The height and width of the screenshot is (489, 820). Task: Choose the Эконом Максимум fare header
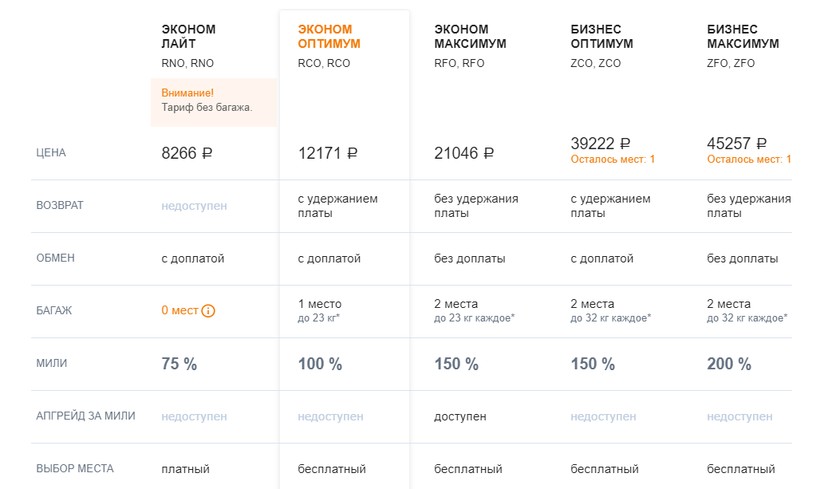point(470,36)
